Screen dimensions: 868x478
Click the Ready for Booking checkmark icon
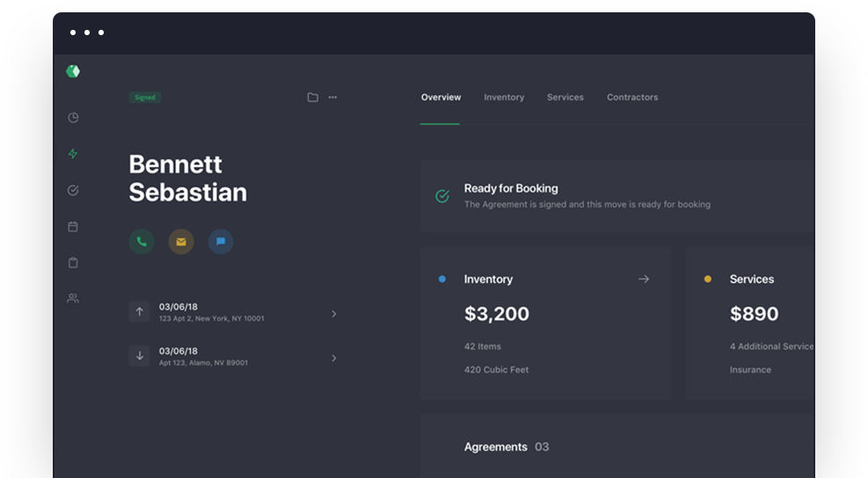pyautogui.click(x=442, y=196)
